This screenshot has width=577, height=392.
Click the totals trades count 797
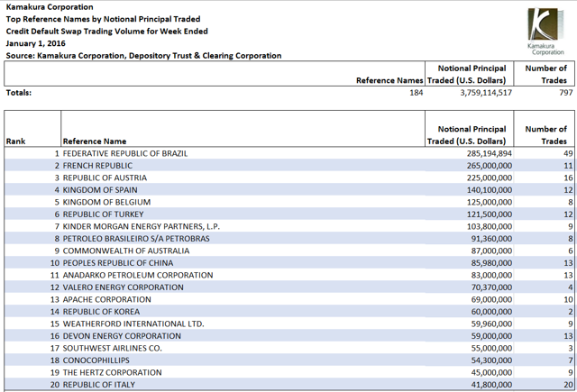tap(566, 92)
